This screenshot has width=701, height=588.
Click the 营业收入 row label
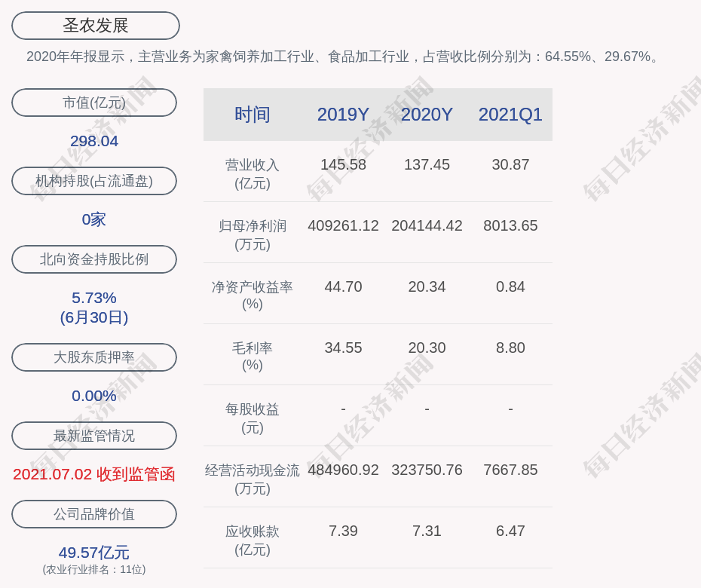pos(253,173)
